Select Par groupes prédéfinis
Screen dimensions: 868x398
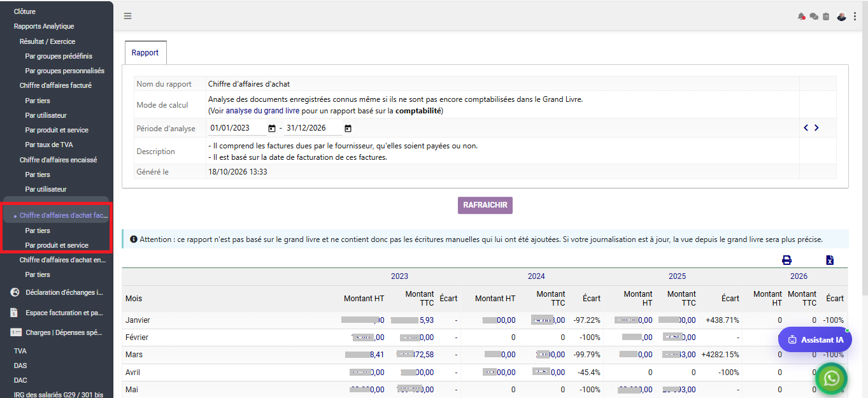(59, 56)
